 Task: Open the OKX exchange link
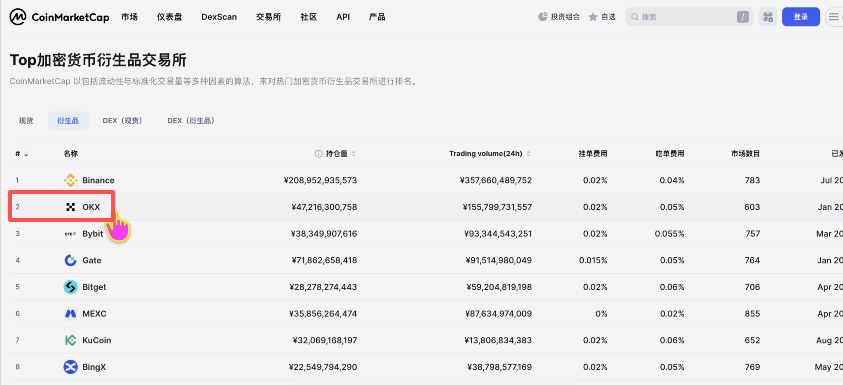click(x=91, y=207)
